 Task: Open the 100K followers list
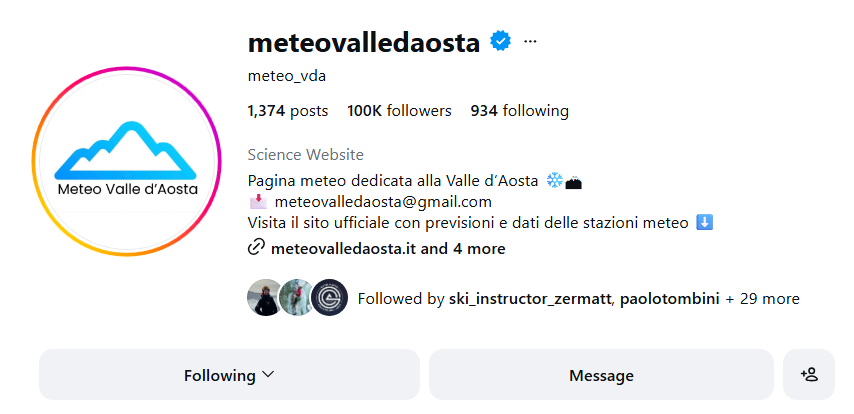point(399,111)
